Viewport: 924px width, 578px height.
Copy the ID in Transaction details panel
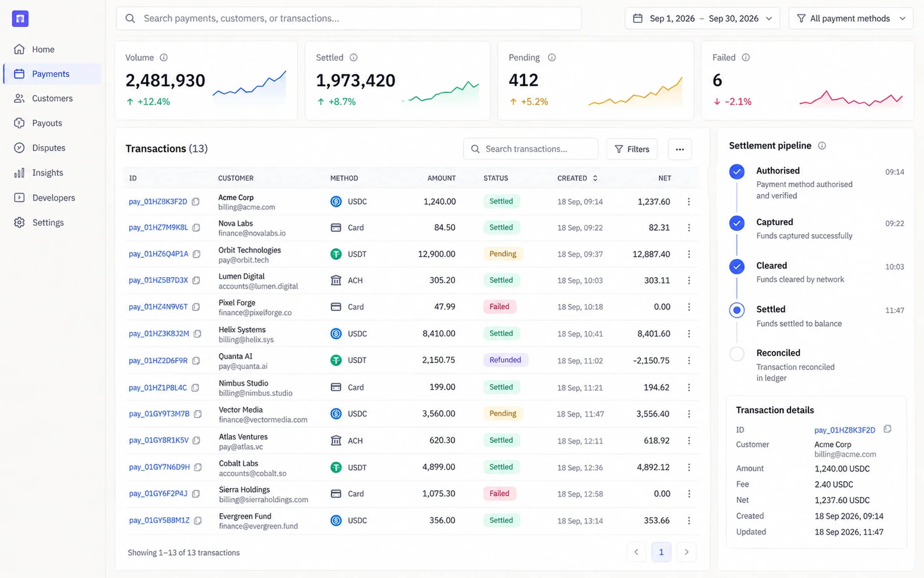coord(887,429)
